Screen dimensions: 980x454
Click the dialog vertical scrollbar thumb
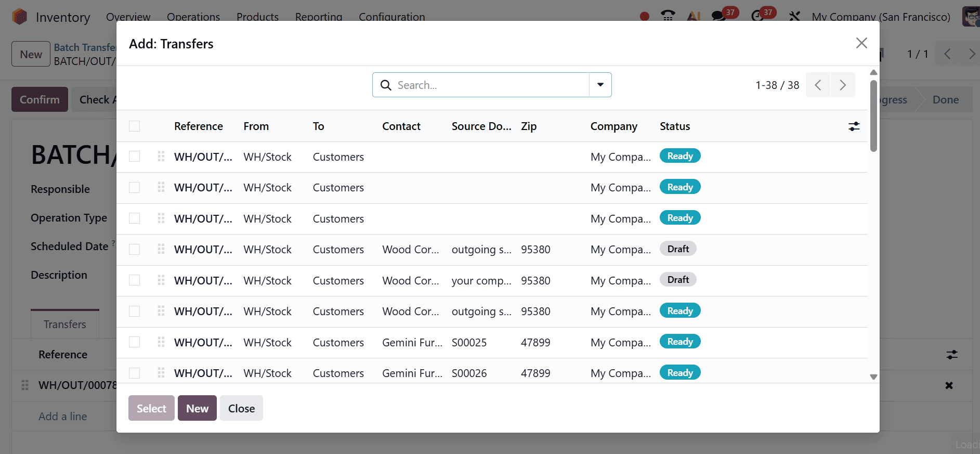873,115
